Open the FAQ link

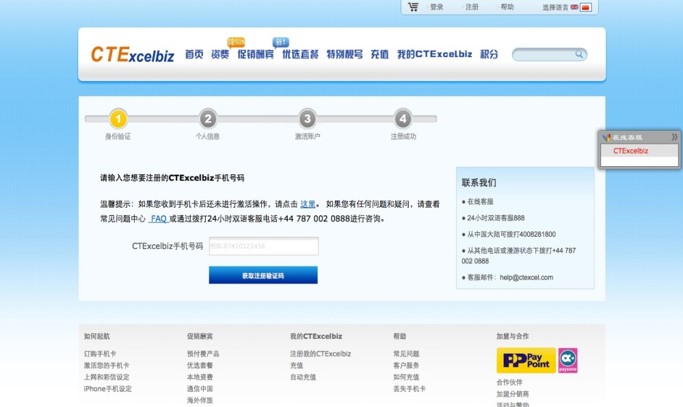point(159,219)
